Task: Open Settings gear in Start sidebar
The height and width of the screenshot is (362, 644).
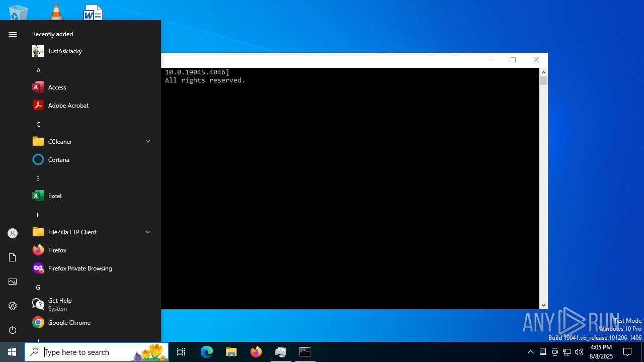Action: [x=13, y=306]
